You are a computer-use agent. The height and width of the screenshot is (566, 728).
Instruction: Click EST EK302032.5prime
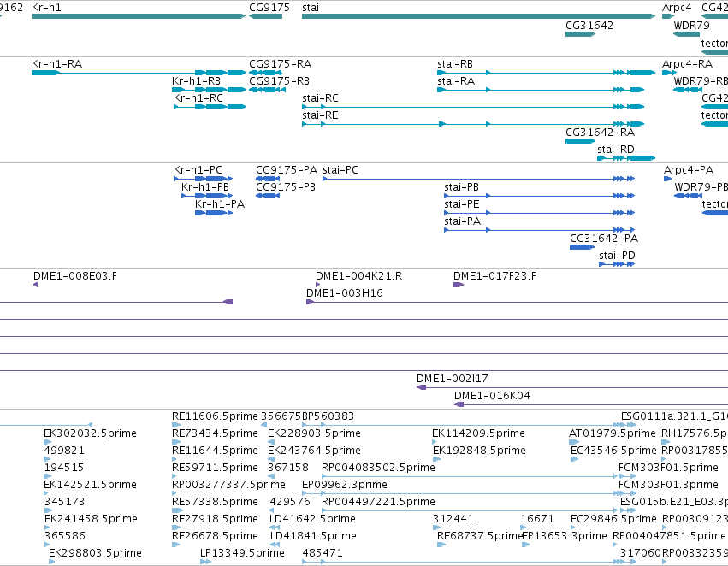click(47, 442)
